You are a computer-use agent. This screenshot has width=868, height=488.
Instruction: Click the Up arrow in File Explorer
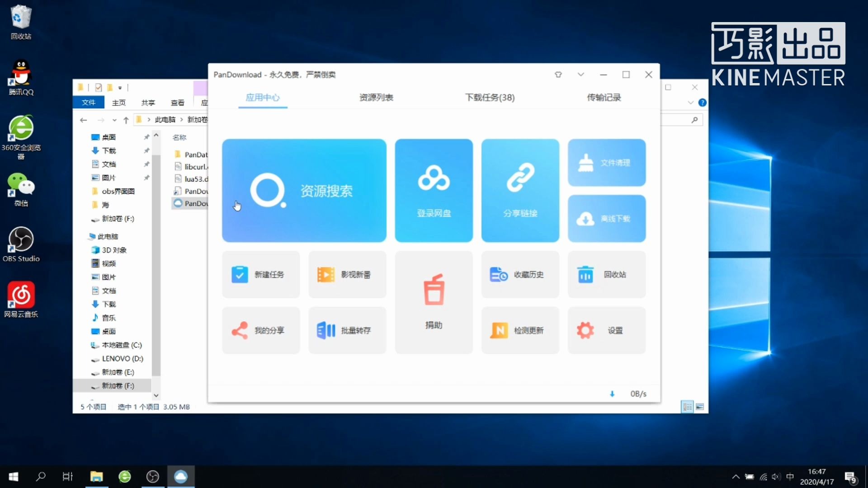pyautogui.click(x=126, y=120)
